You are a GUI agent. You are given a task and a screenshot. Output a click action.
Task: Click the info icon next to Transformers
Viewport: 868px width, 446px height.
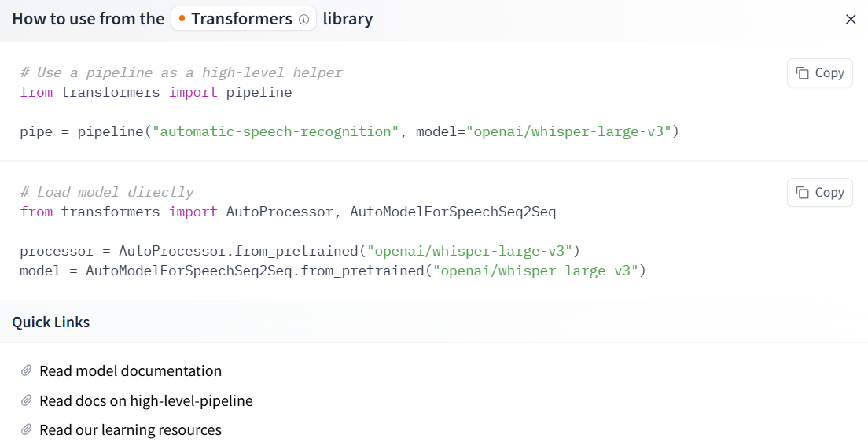tap(304, 20)
